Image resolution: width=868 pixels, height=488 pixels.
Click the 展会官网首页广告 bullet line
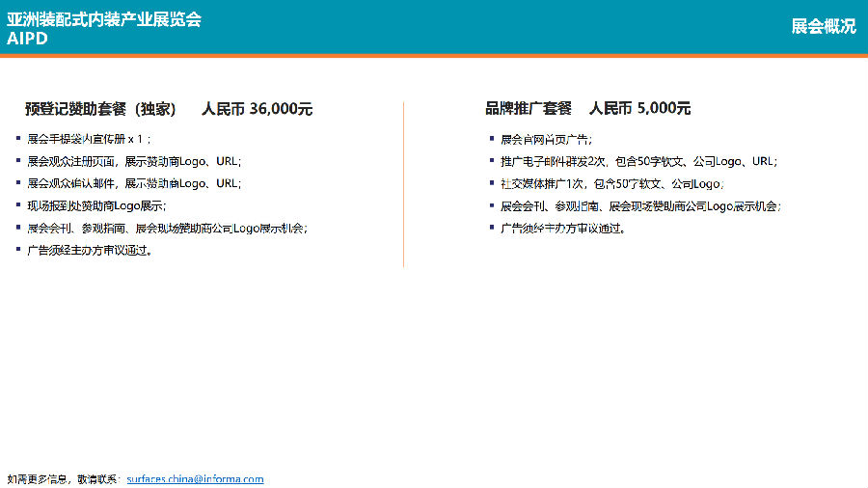click(547, 140)
